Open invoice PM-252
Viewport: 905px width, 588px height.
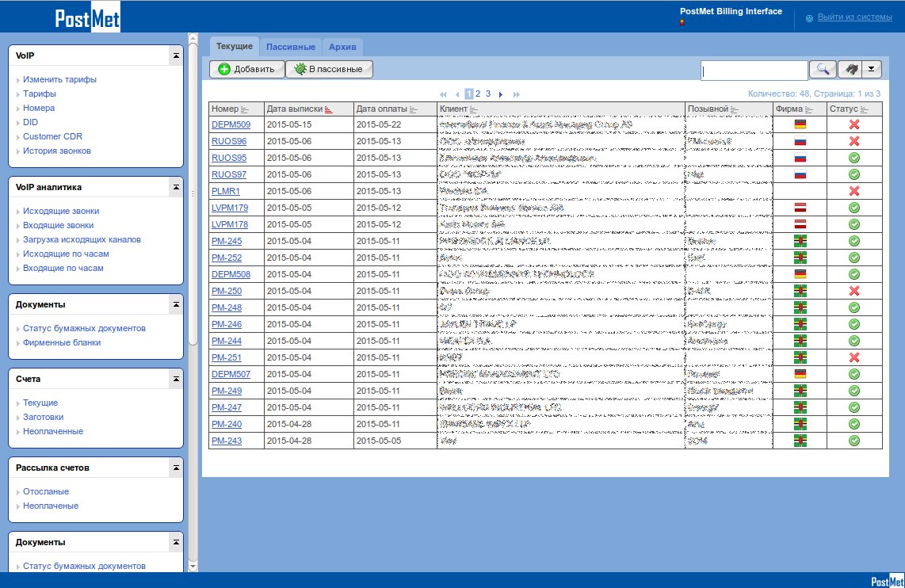[x=227, y=258]
